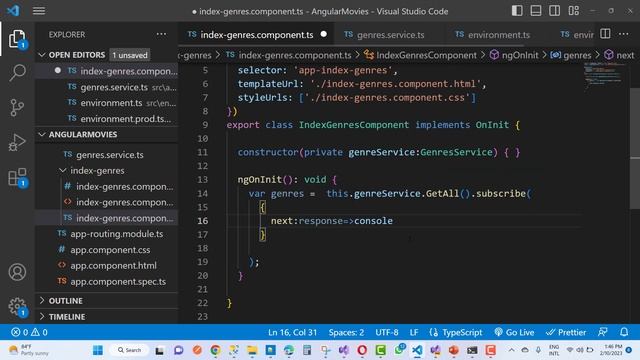Click the VS Code taskbar icon
The width and height of the screenshot is (640, 360).
[x=417, y=350]
